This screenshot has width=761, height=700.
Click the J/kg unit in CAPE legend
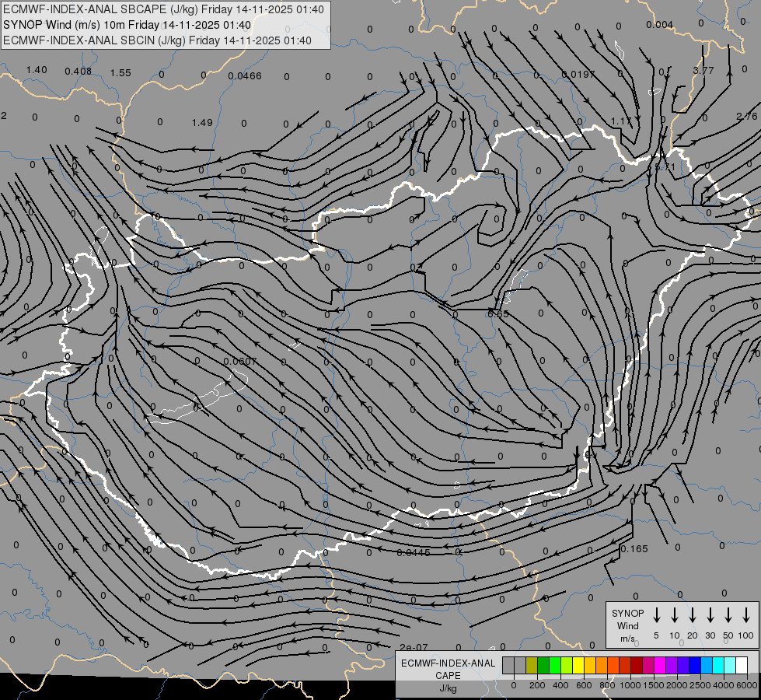[x=448, y=688]
